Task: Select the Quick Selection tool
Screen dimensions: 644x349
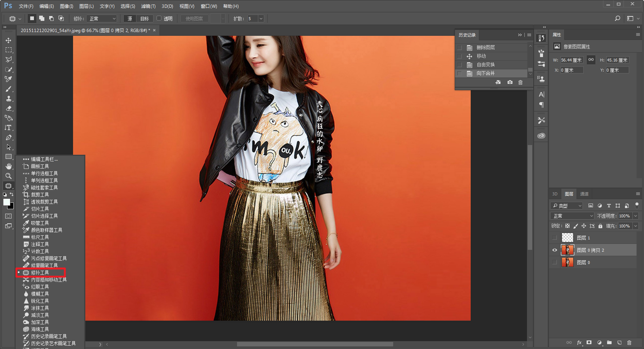Action: (x=8, y=69)
